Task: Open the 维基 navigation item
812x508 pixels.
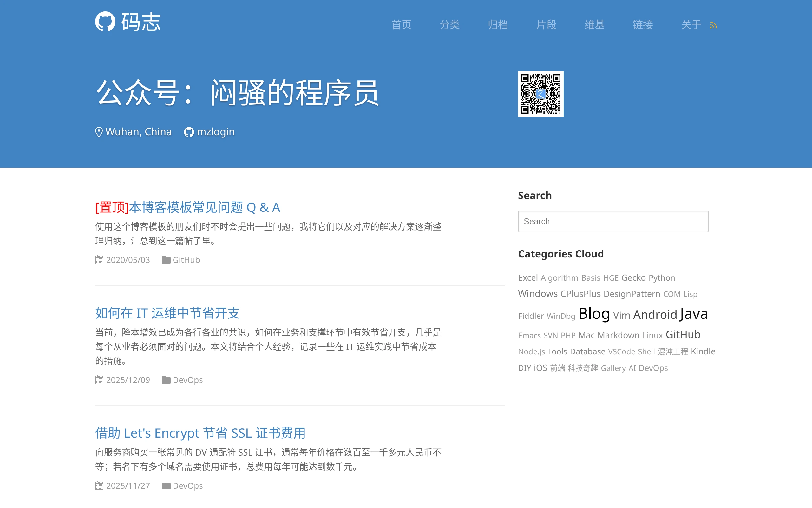Action: click(x=595, y=24)
